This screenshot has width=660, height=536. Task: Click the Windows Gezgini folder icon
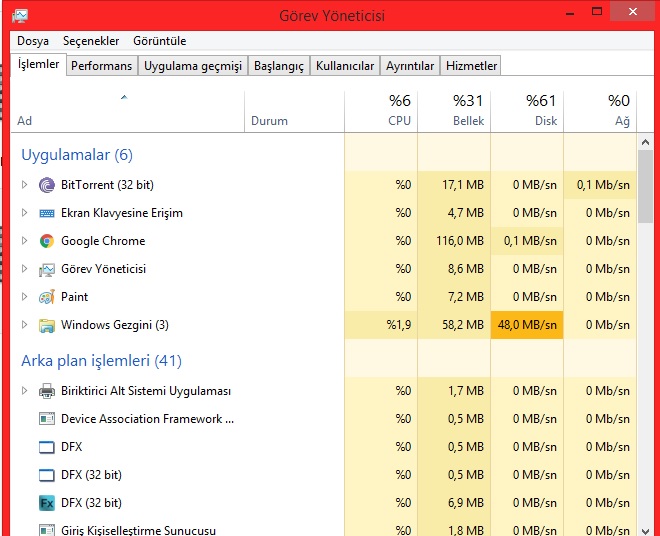click(x=47, y=325)
